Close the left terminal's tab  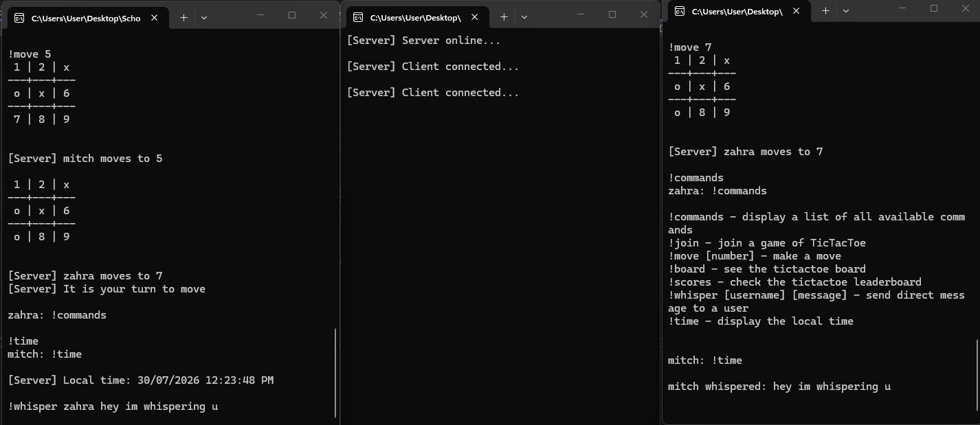[x=155, y=18]
